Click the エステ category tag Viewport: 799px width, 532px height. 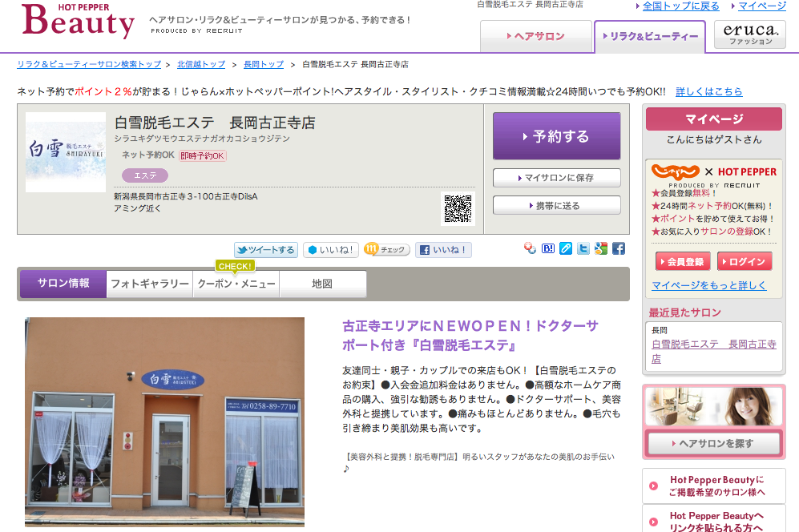[x=145, y=175]
